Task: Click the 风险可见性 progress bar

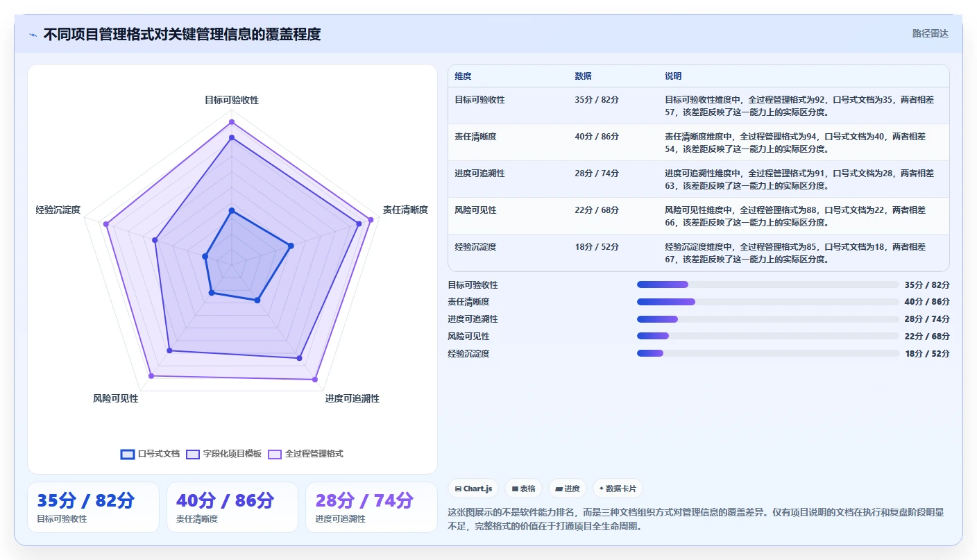Action: [767, 336]
